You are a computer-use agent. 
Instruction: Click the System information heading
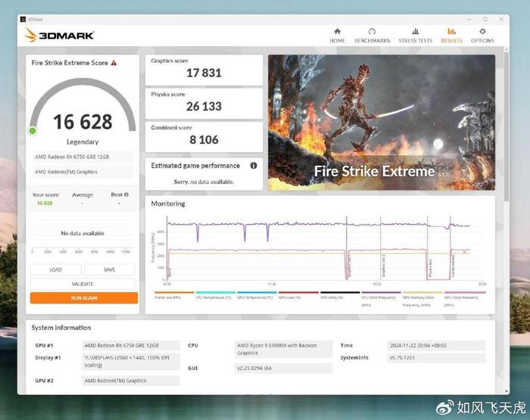pyautogui.click(x=61, y=328)
